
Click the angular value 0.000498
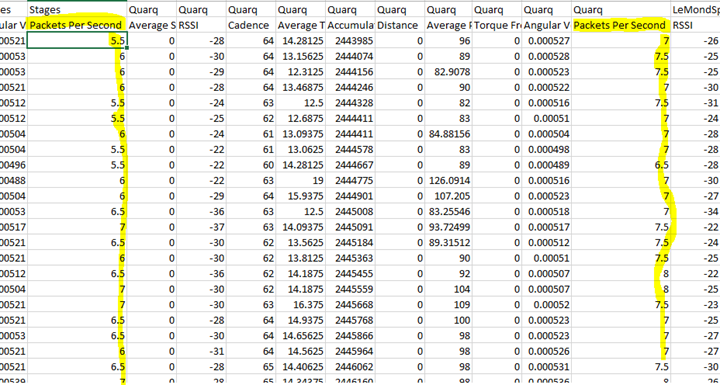(x=547, y=149)
